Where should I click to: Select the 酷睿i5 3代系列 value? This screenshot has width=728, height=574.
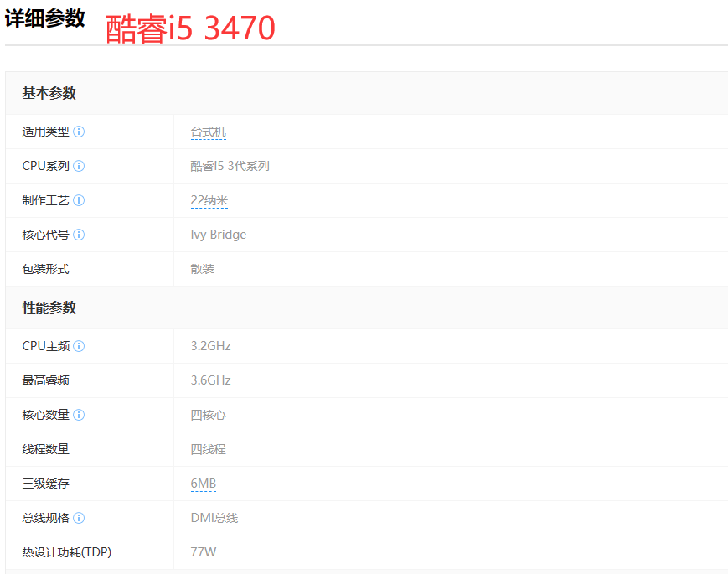click(x=230, y=166)
